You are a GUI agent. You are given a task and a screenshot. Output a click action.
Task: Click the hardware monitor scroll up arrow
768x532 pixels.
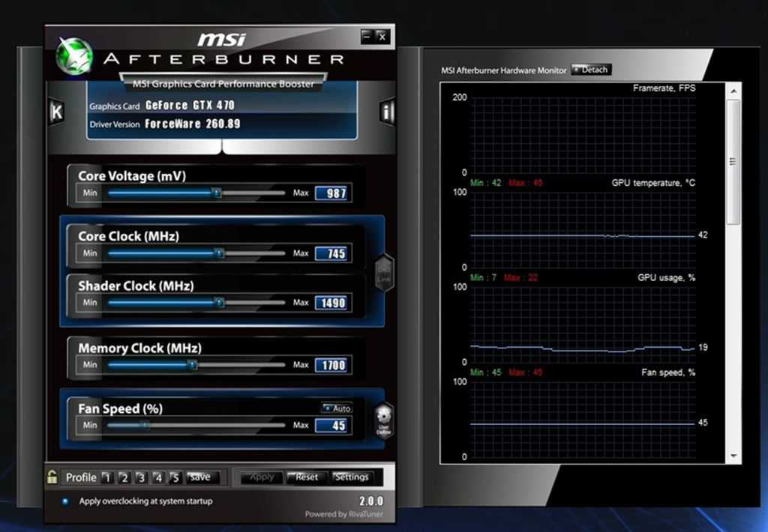pyautogui.click(x=733, y=91)
